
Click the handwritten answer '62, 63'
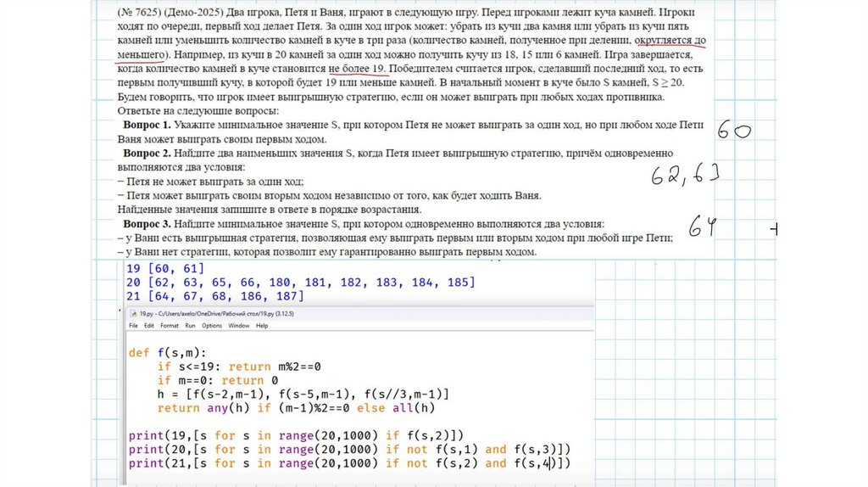click(x=685, y=175)
